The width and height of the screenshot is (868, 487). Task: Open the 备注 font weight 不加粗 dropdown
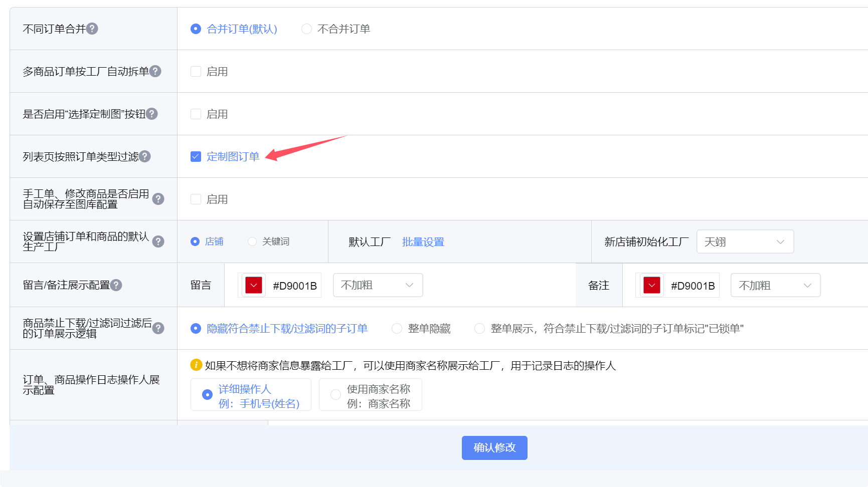click(x=775, y=286)
